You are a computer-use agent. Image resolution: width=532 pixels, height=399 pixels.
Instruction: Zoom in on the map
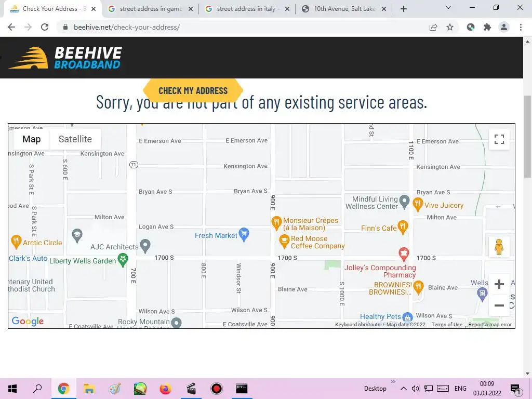click(499, 284)
